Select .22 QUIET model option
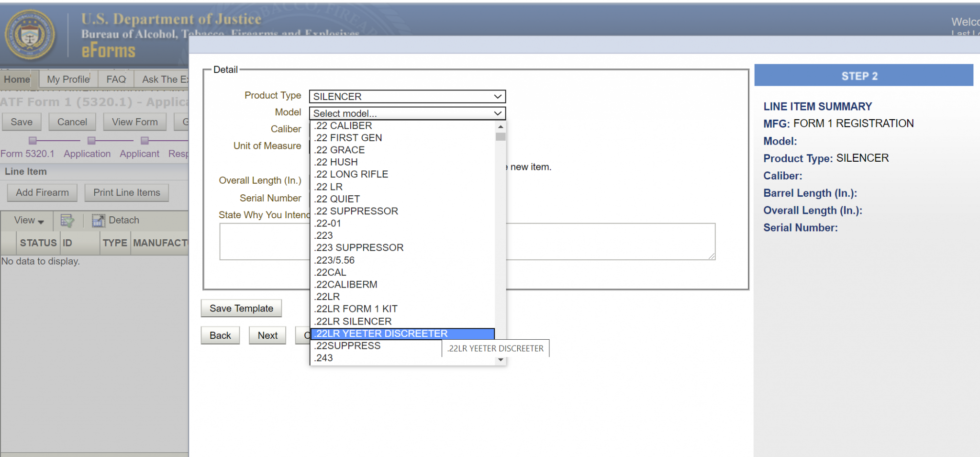The width and height of the screenshot is (980, 457). pos(402,199)
